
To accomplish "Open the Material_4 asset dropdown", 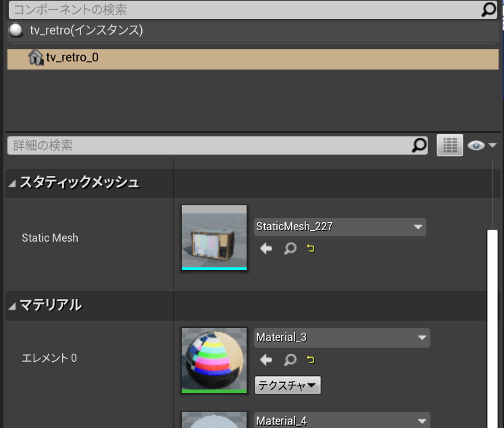I will 342,421.
